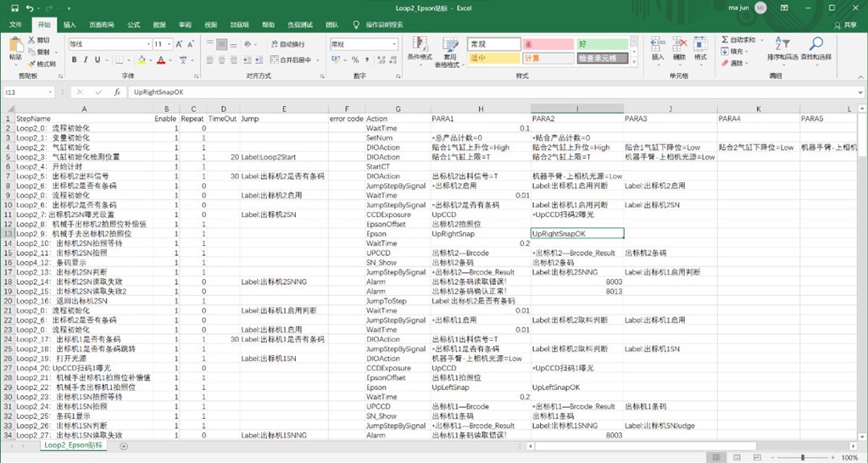This screenshot has height=463, width=868.
Task: Open the File (文件) tab
Action: (x=16, y=25)
